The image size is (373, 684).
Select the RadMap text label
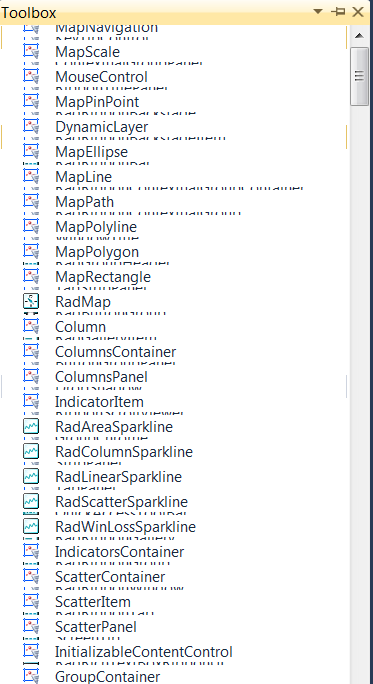pos(83,302)
